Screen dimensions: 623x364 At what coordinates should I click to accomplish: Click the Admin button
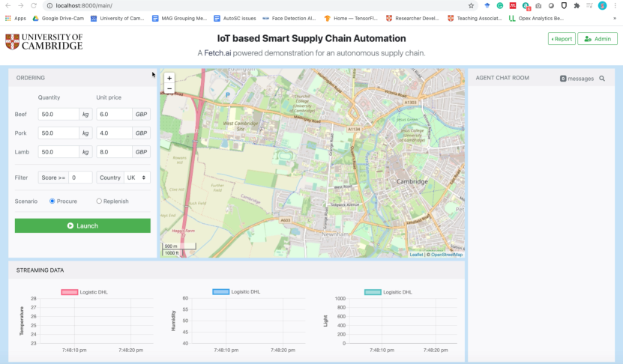click(597, 39)
